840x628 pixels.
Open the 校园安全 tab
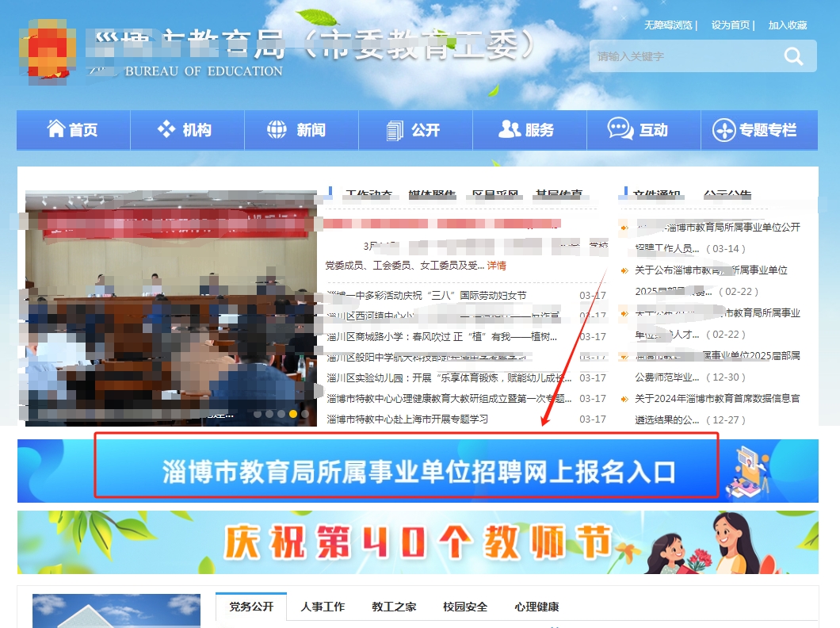coord(464,606)
